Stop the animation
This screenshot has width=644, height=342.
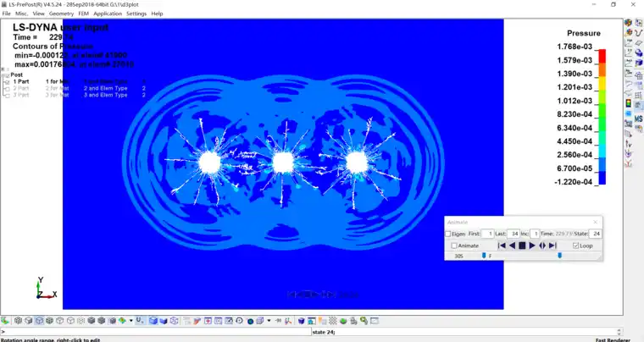(522, 245)
